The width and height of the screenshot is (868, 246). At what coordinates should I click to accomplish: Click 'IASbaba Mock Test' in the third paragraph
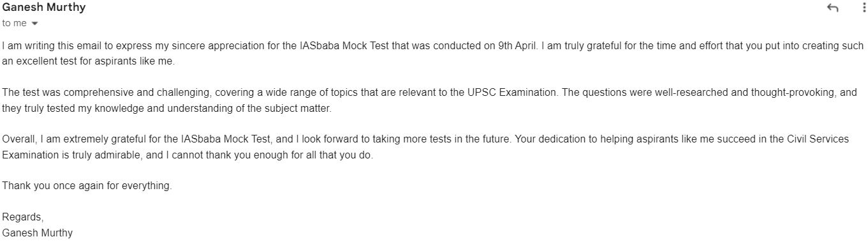(223, 139)
